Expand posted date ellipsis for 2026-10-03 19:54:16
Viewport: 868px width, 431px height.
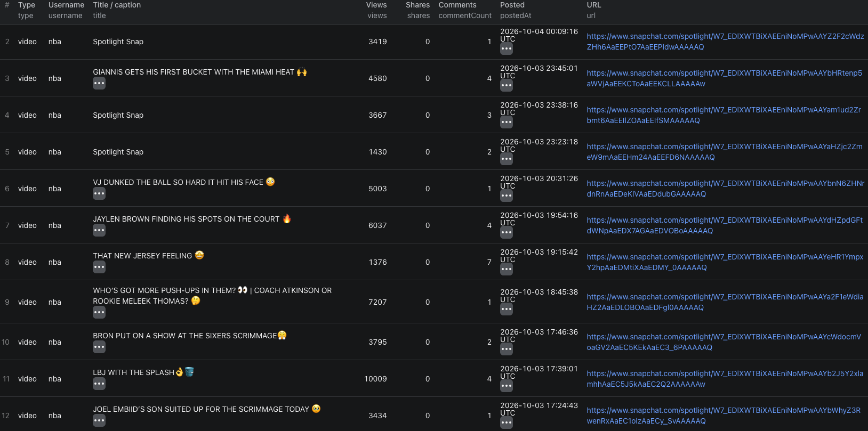(507, 232)
